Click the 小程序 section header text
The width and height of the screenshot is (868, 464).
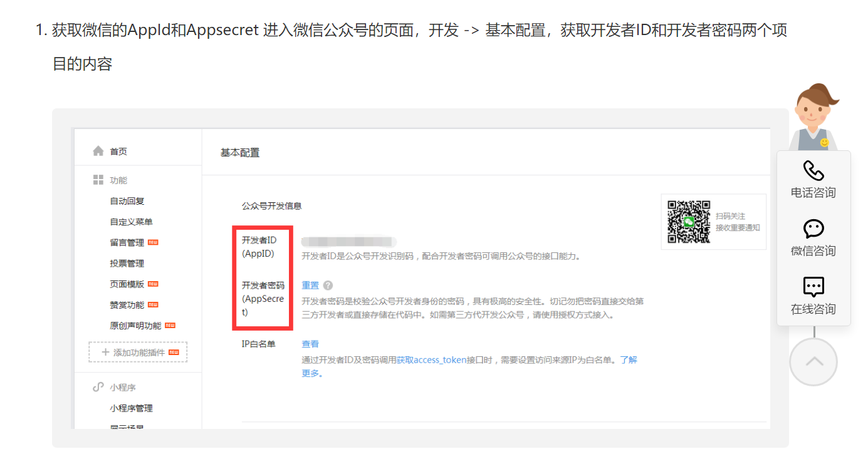123,388
